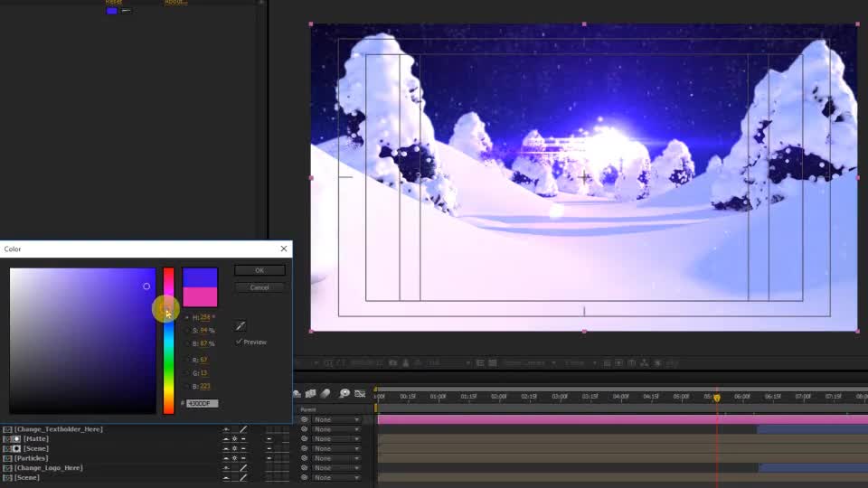Open the Full resolution dropdown in viewer
The width and height of the screenshot is (868, 488).
tap(448, 363)
